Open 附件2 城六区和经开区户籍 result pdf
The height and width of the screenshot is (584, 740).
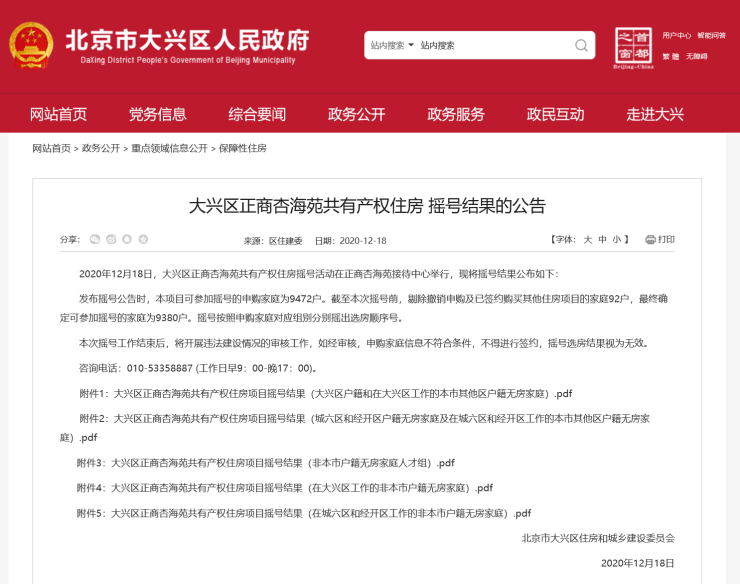tap(355, 428)
